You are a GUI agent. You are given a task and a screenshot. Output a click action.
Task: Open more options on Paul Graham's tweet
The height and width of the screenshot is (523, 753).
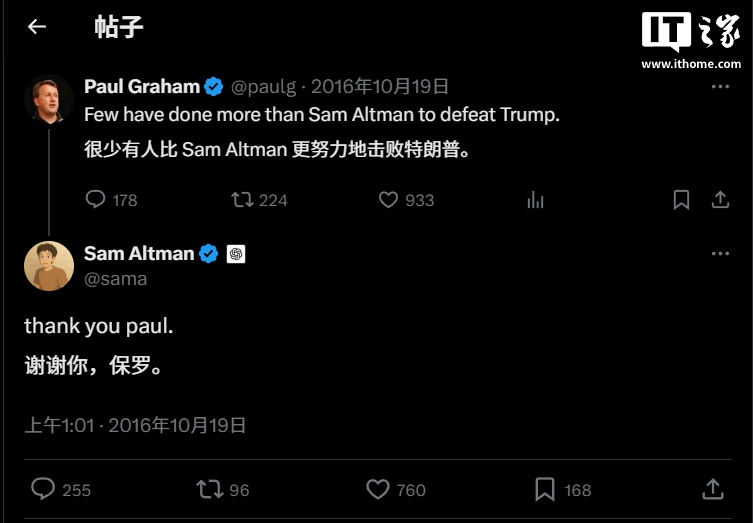pos(720,87)
